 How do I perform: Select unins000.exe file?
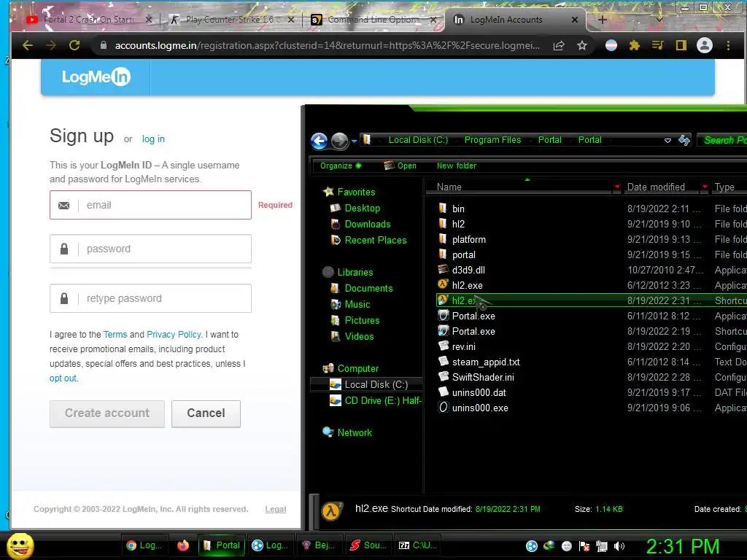point(480,408)
